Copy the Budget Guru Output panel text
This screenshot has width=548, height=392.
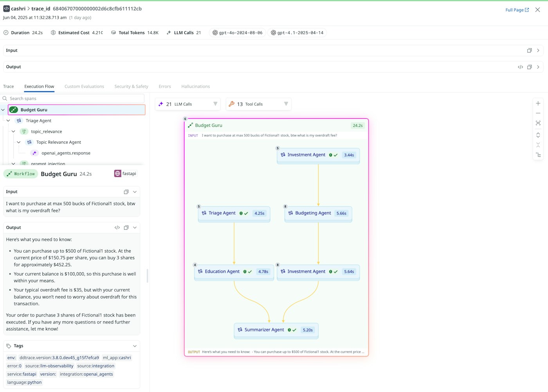pos(126,228)
